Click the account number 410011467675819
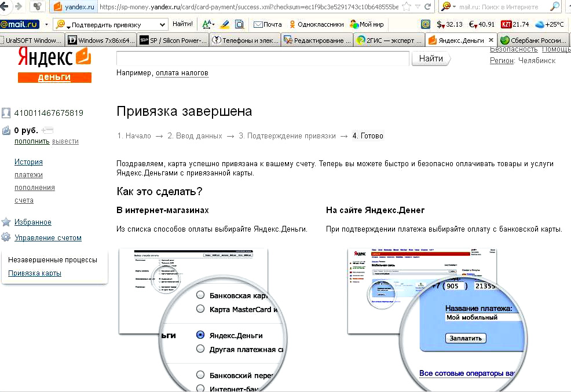This screenshot has height=392, width=571. point(49,113)
